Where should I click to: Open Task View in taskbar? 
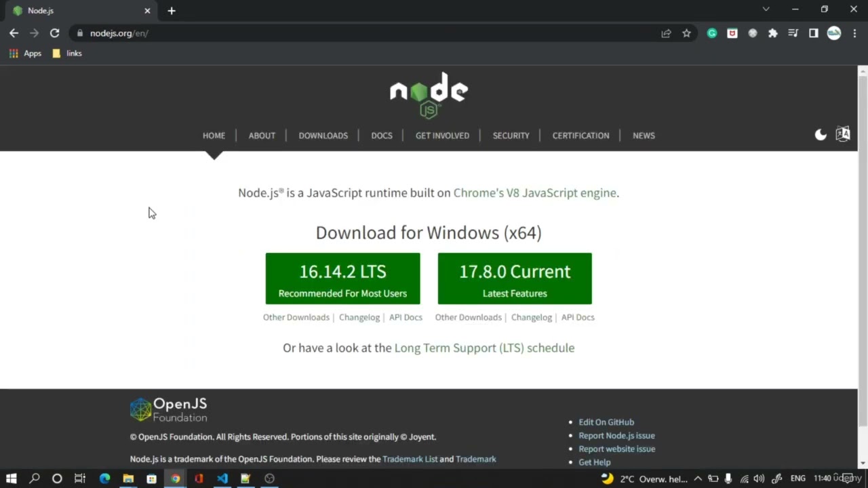click(x=80, y=479)
